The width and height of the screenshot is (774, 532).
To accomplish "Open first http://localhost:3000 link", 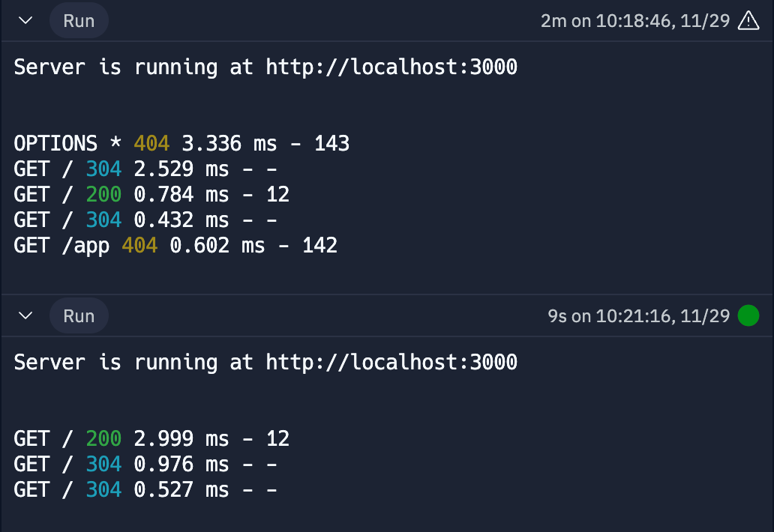I will [x=391, y=67].
